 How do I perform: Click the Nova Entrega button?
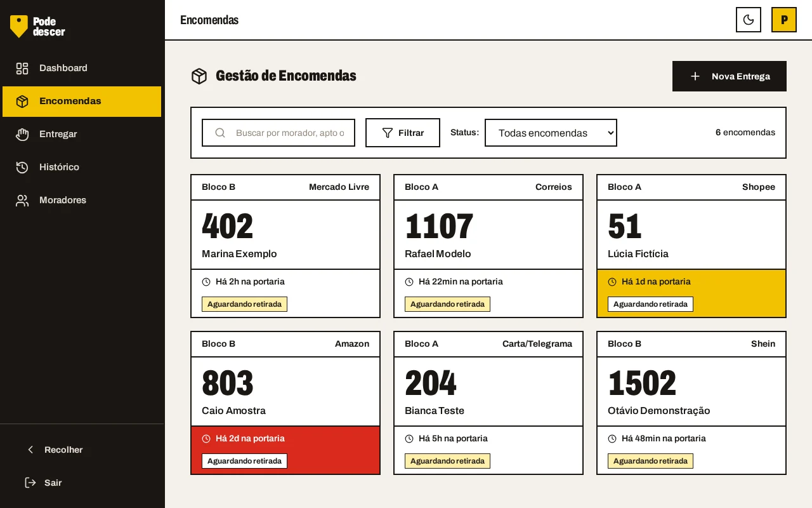[x=730, y=76]
